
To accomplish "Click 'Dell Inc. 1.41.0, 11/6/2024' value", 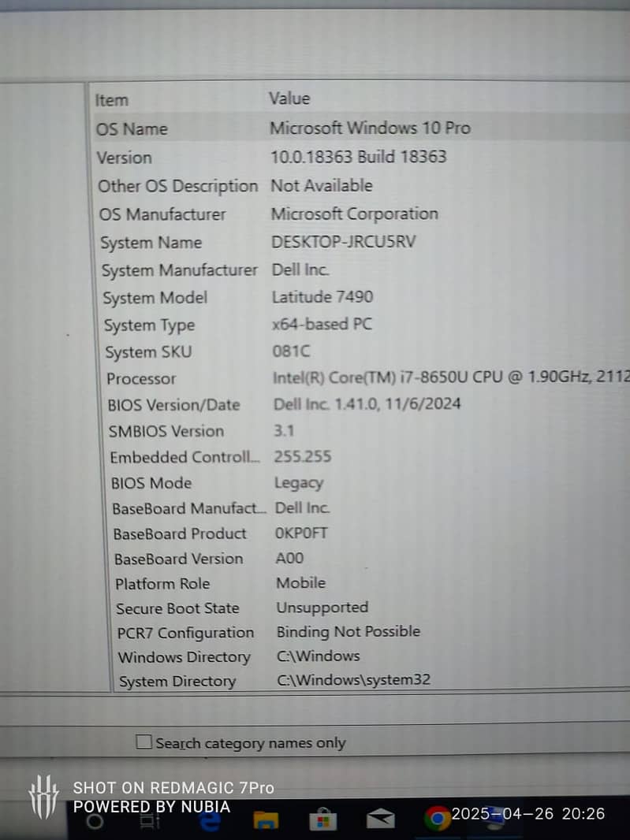I will [x=367, y=404].
